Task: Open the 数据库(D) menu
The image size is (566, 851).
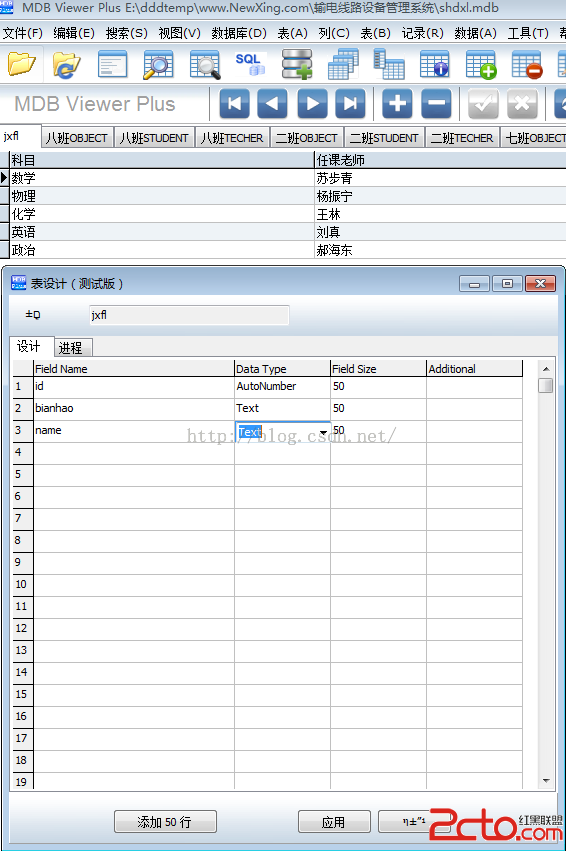Action: pyautogui.click(x=239, y=34)
